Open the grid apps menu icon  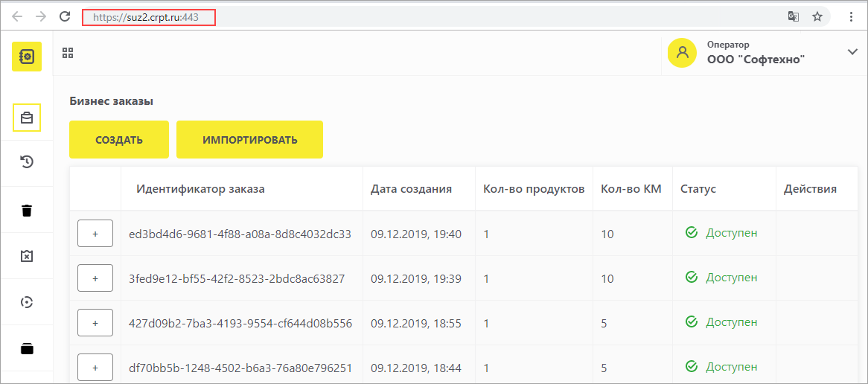point(68,53)
